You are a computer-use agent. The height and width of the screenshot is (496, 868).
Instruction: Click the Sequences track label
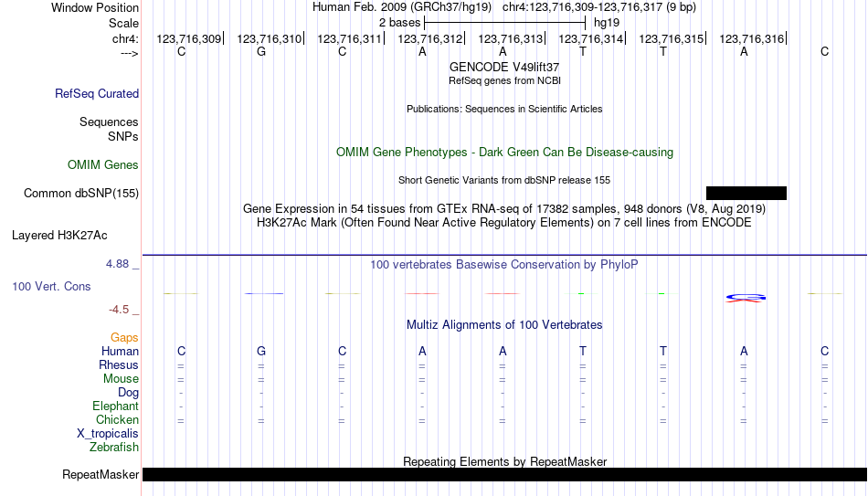[109, 121]
